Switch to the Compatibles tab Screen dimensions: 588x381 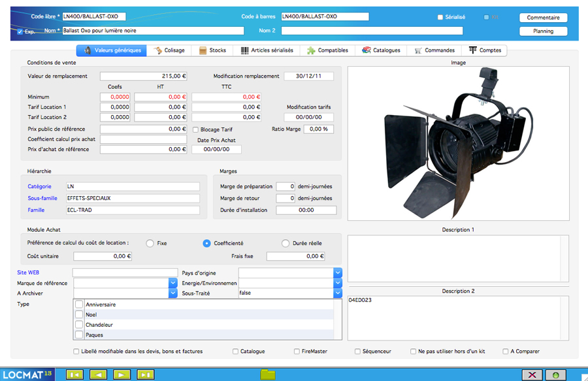click(327, 50)
